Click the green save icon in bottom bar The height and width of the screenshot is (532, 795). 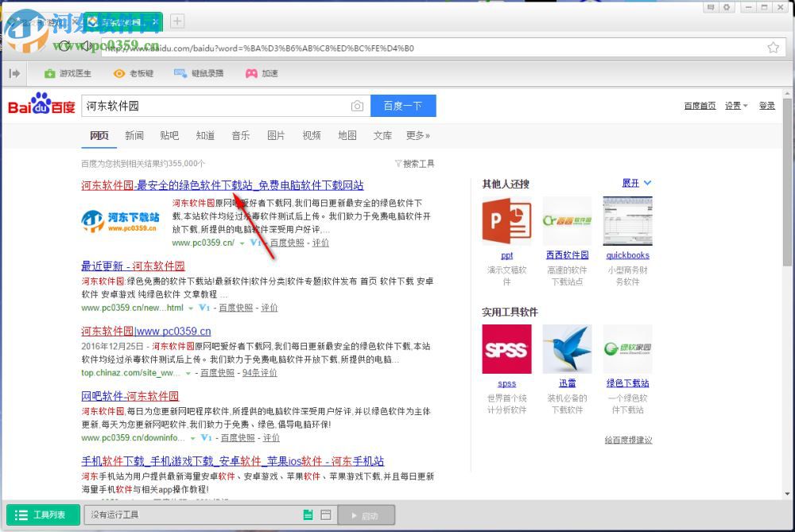(x=308, y=515)
